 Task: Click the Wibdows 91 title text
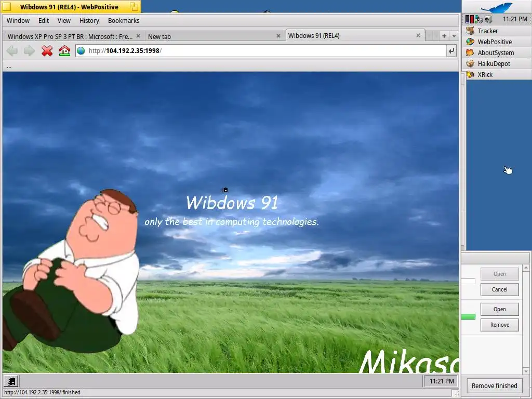pyautogui.click(x=232, y=203)
